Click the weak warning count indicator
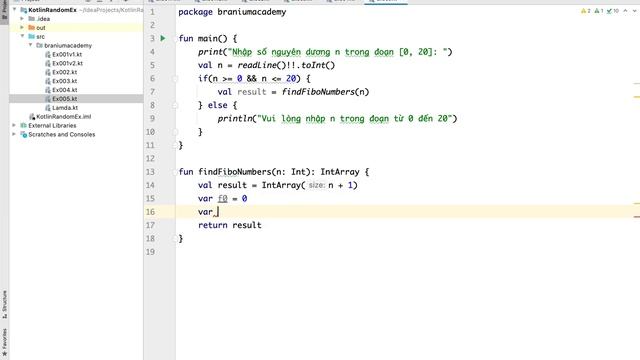Screen dimensions: 640x360 [x=599, y=11]
